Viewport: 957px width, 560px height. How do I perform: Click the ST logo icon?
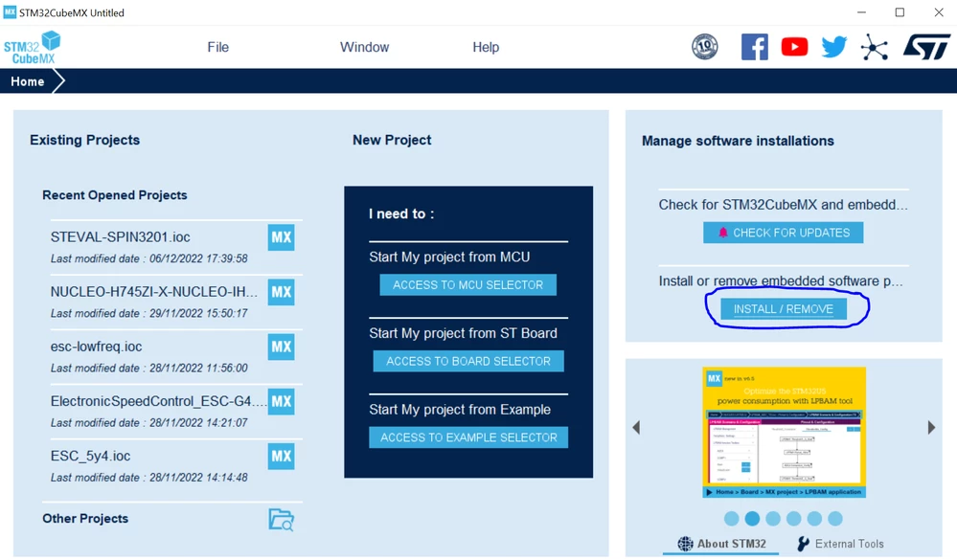pos(926,47)
